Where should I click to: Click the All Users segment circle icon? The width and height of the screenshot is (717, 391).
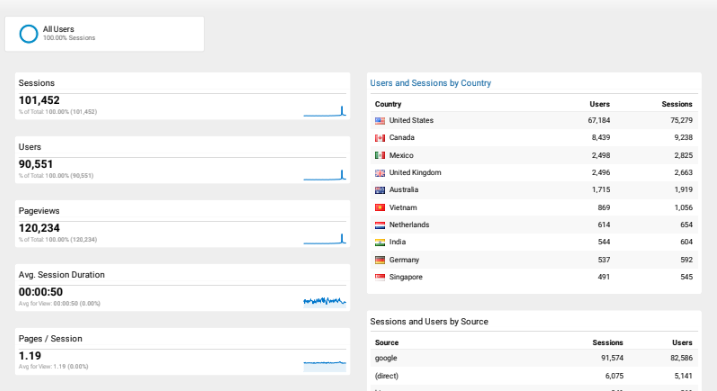tap(28, 34)
